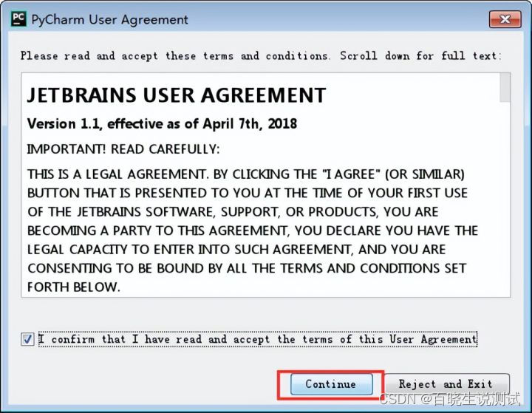Uncheck the confirm User Agreement checkbox
The image size is (532, 413).
[x=27, y=339]
